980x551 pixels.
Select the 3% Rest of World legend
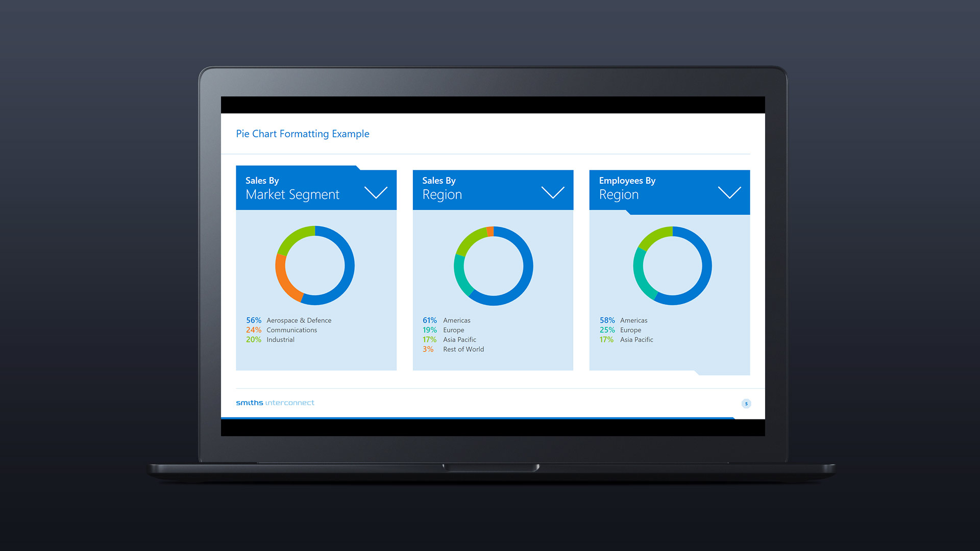pos(453,349)
